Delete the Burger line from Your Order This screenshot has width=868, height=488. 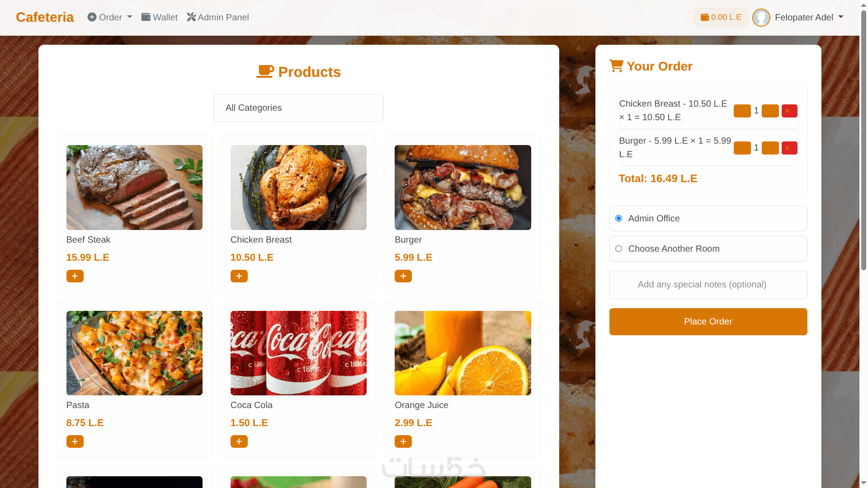(x=789, y=148)
